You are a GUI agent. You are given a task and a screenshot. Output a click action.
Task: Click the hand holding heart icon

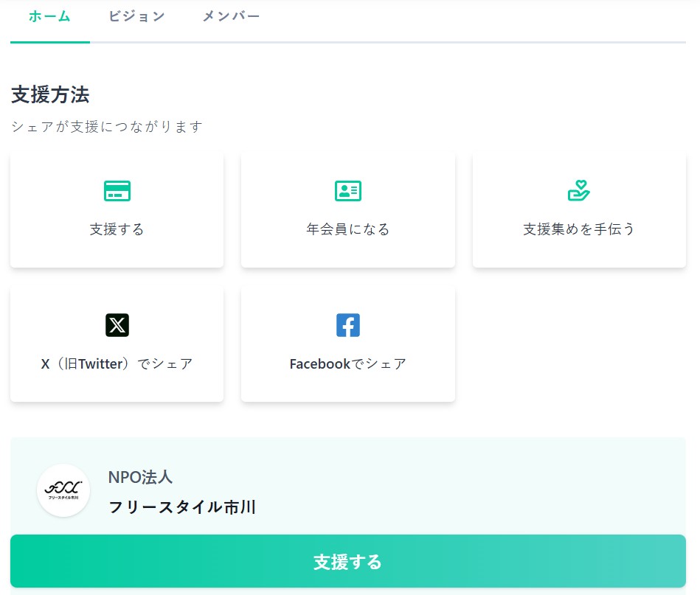(578, 191)
